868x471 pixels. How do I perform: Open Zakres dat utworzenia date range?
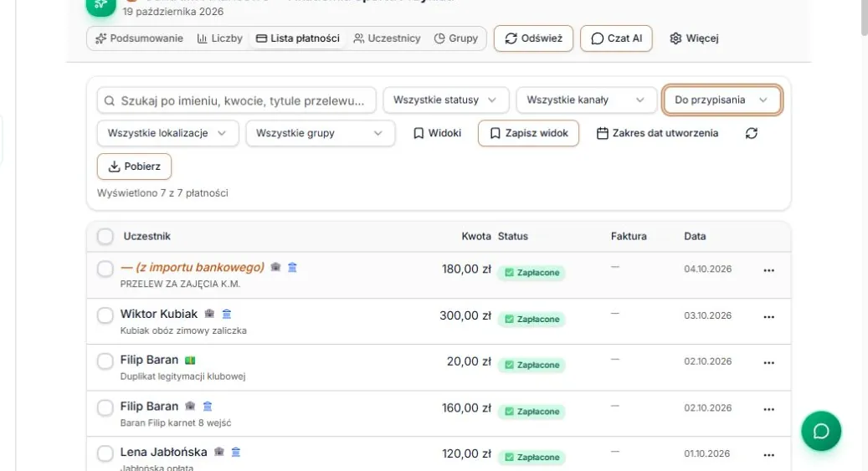(x=657, y=133)
